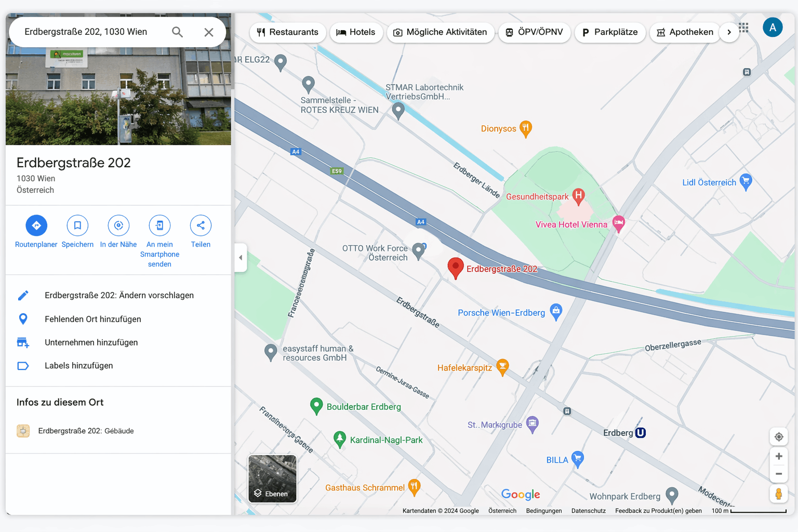Click the Kardinal-Nagl-Park marker

pos(340,439)
